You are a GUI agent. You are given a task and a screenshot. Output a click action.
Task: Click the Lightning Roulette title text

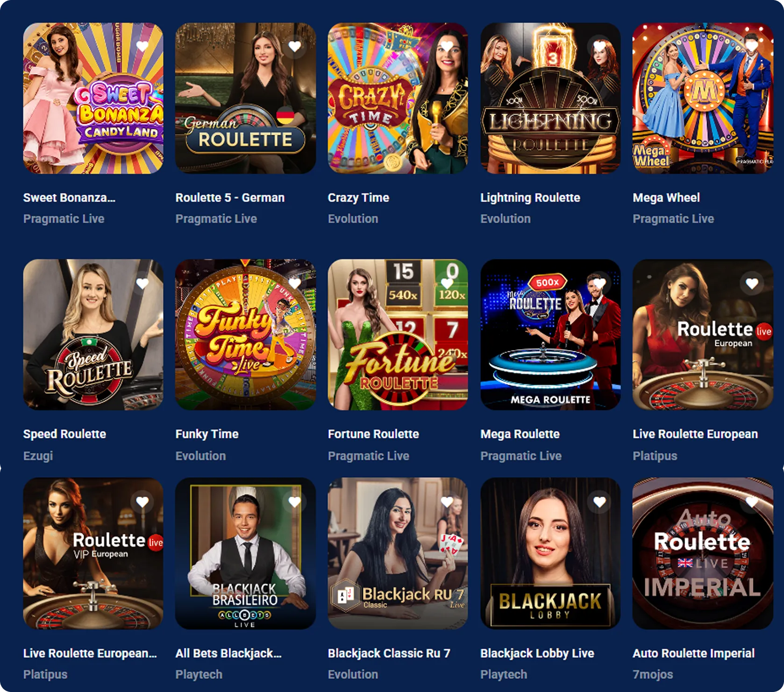click(530, 198)
